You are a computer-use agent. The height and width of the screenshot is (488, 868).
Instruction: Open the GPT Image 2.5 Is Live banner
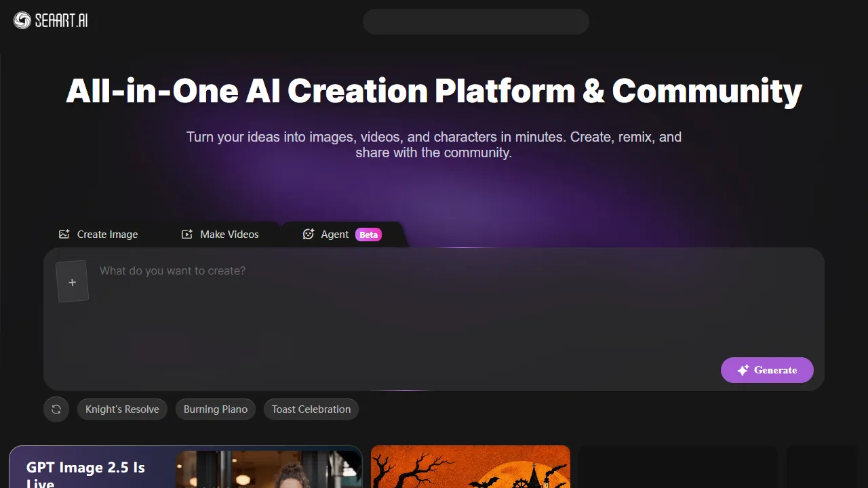(x=186, y=467)
